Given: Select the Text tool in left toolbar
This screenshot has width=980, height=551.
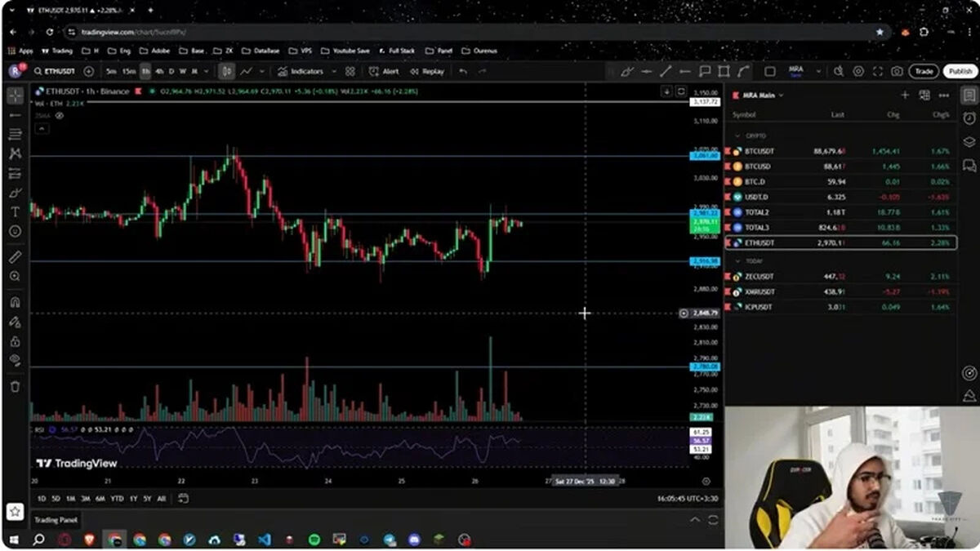Looking at the screenshot, I should point(15,211).
